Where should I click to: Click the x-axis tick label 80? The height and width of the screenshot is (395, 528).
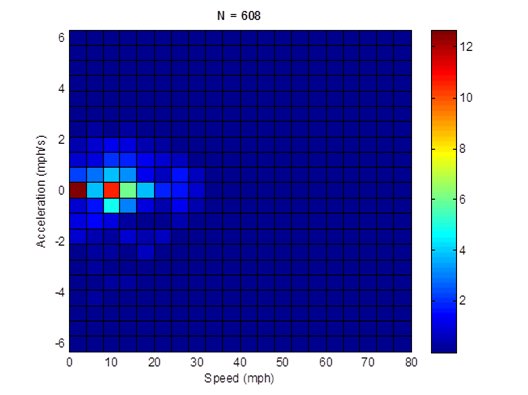tap(411, 362)
